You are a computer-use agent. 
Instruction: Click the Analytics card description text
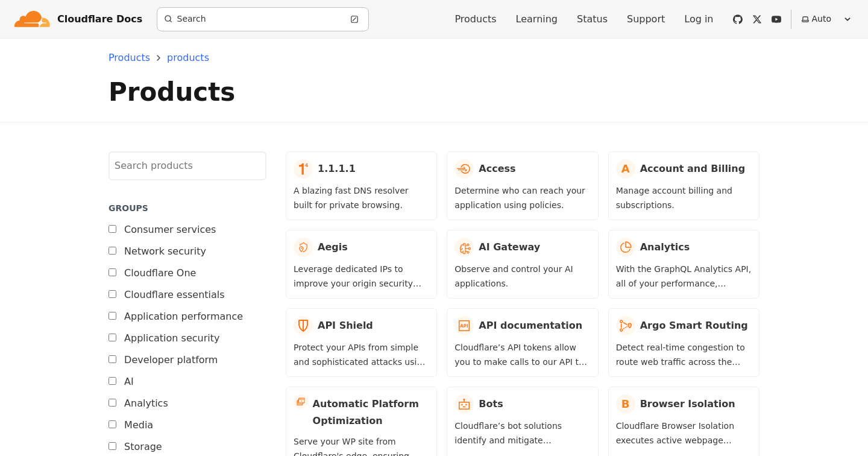click(x=684, y=276)
